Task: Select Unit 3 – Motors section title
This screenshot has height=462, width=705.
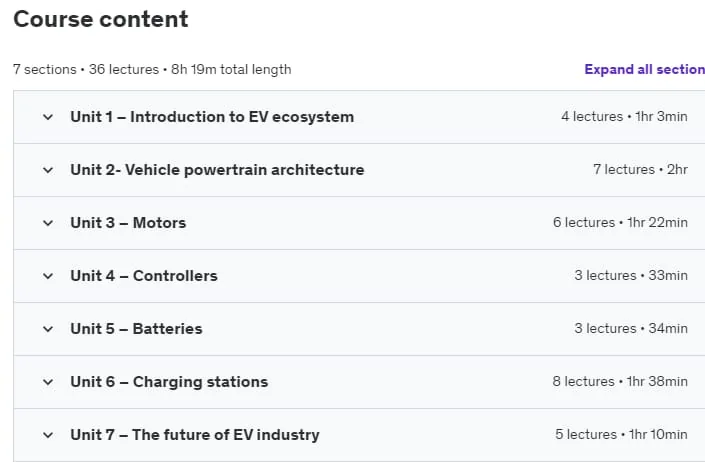Action: point(128,223)
